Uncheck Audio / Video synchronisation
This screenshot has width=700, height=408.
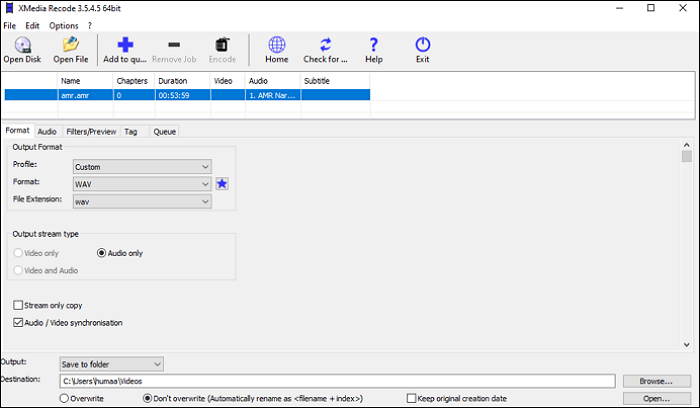[18, 323]
